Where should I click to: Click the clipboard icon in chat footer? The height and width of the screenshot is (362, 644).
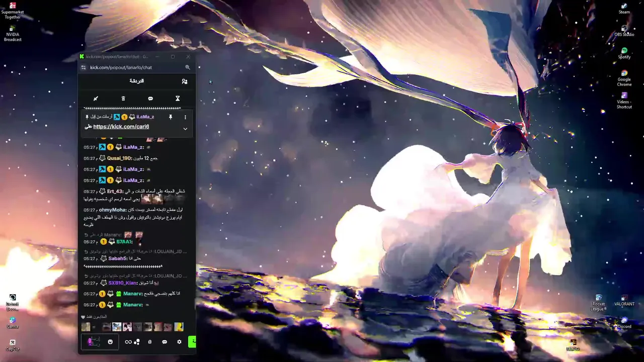pos(149,342)
